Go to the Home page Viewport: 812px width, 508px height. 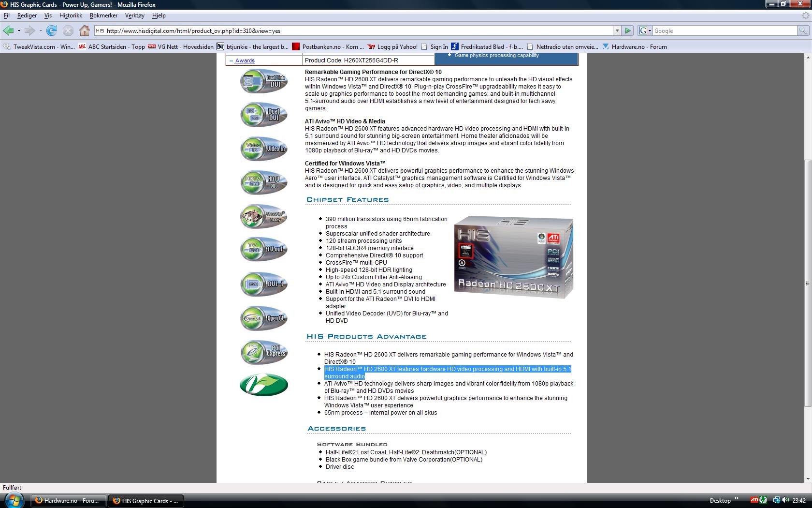tap(85, 30)
